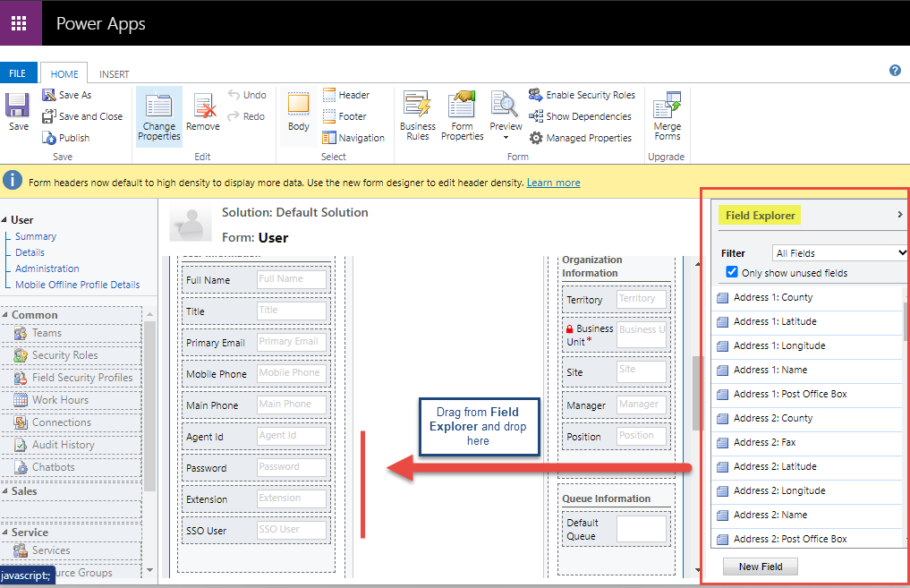Toggle 'Only show unused fields' checkbox
This screenshot has width=910, height=588.
(x=732, y=272)
